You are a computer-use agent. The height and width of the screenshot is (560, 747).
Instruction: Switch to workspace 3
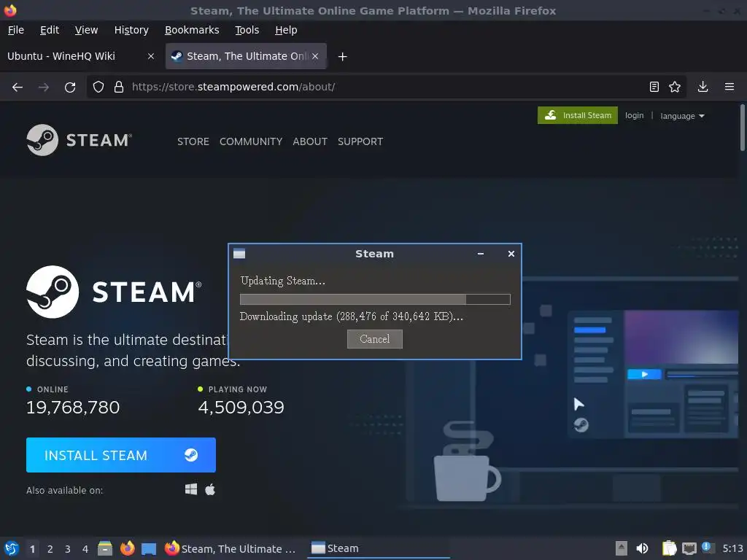pos(68,549)
